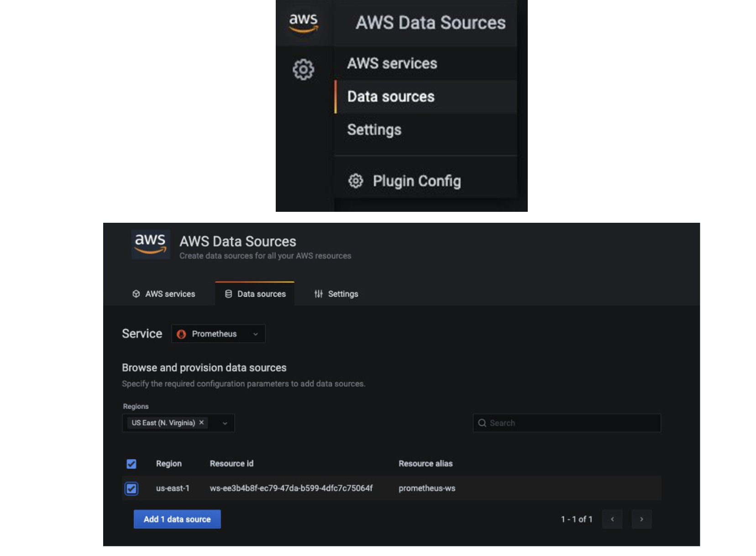This screenshot has width=756, height=556.
Task: Remove the US East (N. Virginia) region tag
Action: 201,423
